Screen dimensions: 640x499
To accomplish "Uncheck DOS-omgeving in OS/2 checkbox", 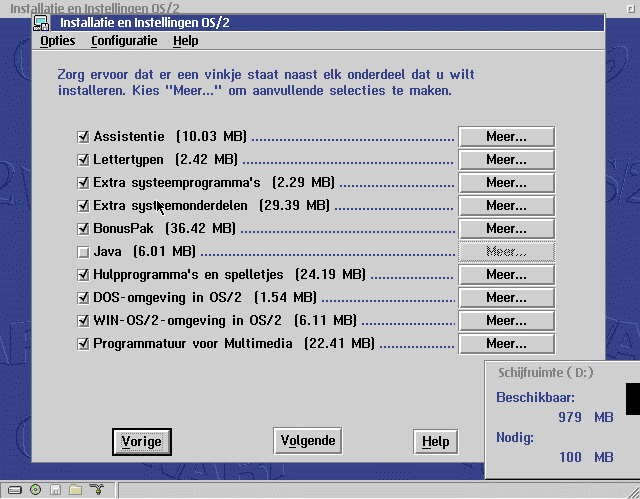I will (x=83, y=298).
